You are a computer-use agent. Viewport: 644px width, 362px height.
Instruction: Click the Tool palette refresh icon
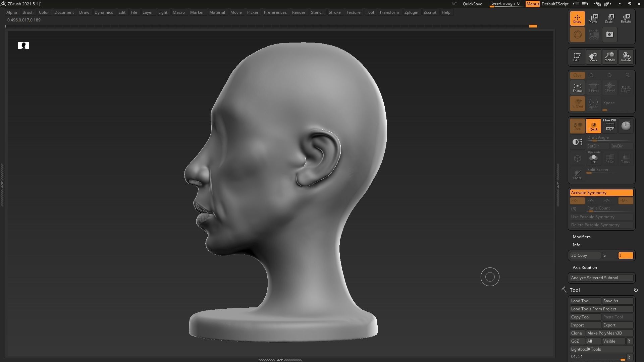(636, 290)
